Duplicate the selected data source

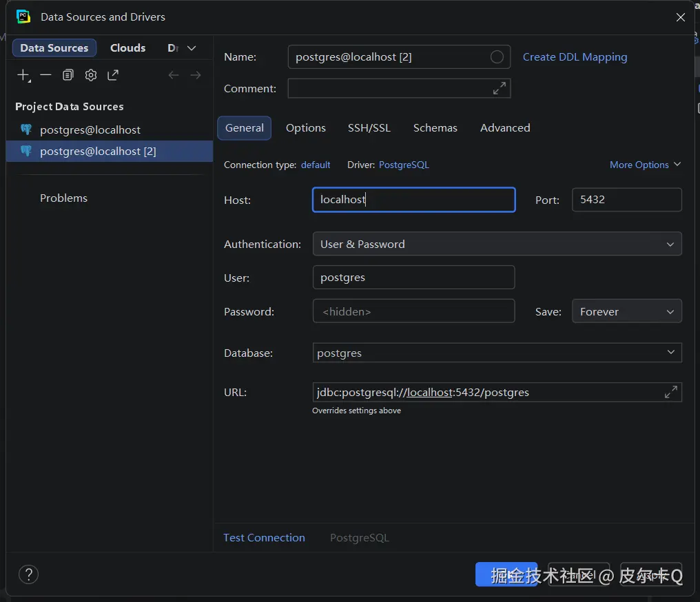pyautogui.click(x=68, y=75)
